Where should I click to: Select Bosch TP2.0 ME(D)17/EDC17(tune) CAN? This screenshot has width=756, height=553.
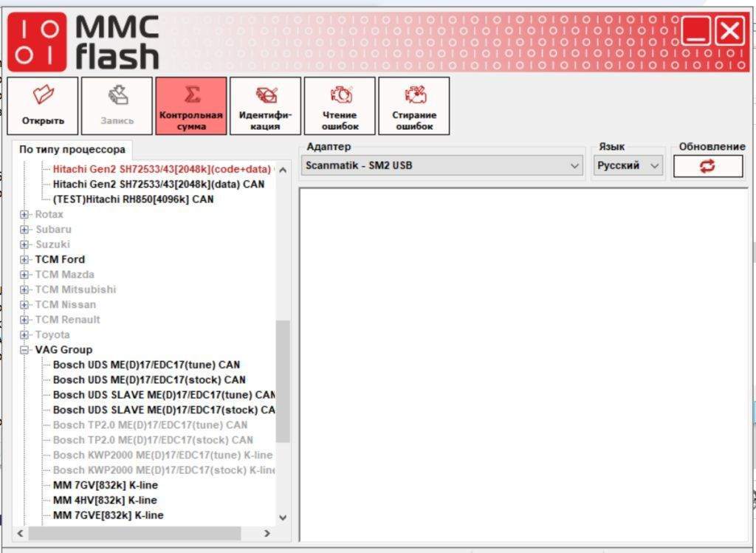coord(150,425)
